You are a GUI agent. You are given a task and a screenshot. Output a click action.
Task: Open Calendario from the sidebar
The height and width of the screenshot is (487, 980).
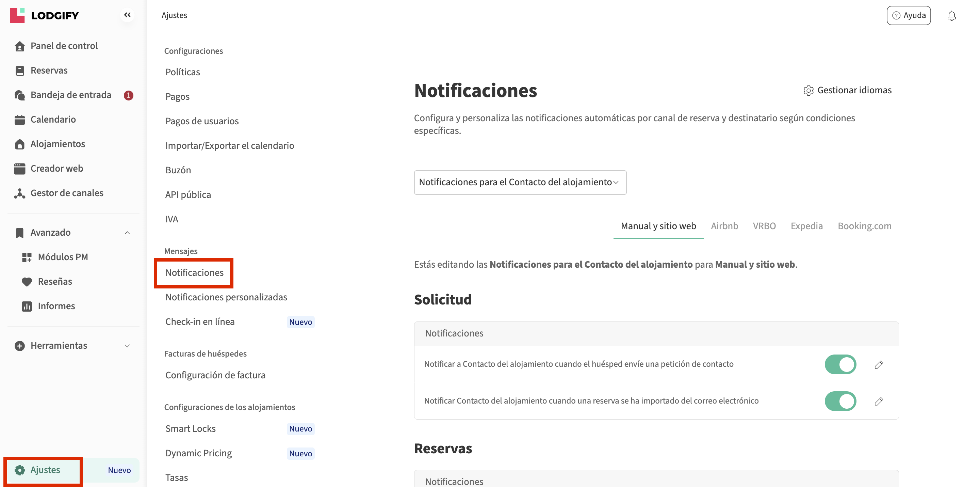(53, 120)
